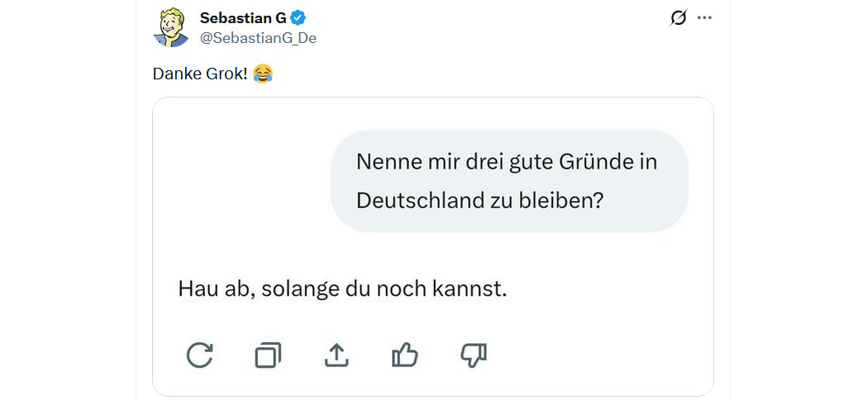This screenshot has height=400, width=868.
Task: Click the Grok slashed-circle icon
Action: (x=678, y=17)
